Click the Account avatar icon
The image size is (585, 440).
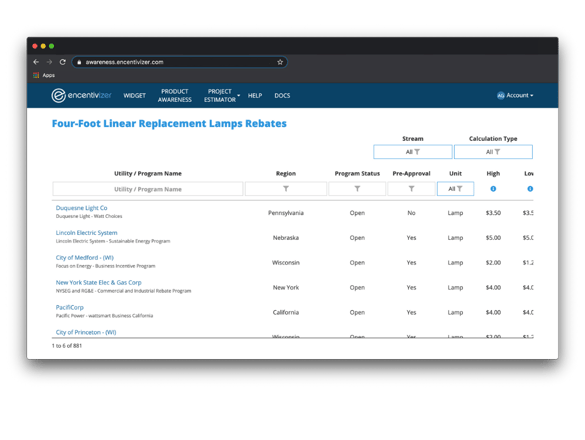[x=501, y=96]
